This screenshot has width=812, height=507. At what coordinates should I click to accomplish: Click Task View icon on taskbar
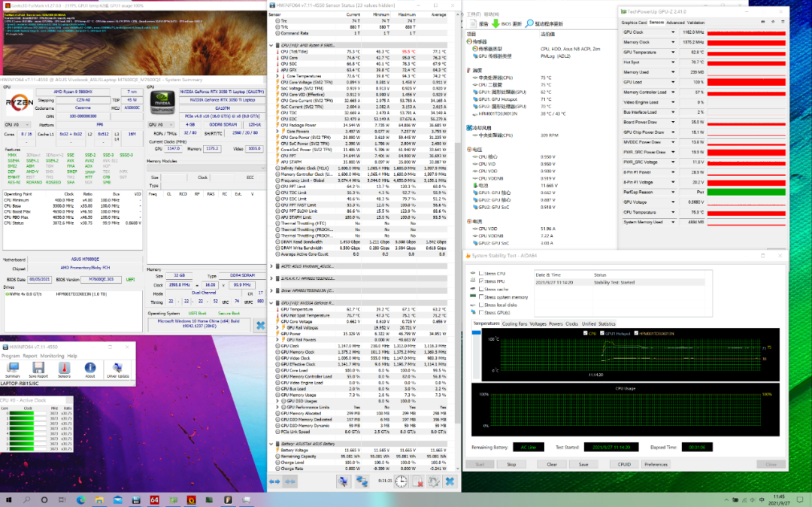pos(62,499)
